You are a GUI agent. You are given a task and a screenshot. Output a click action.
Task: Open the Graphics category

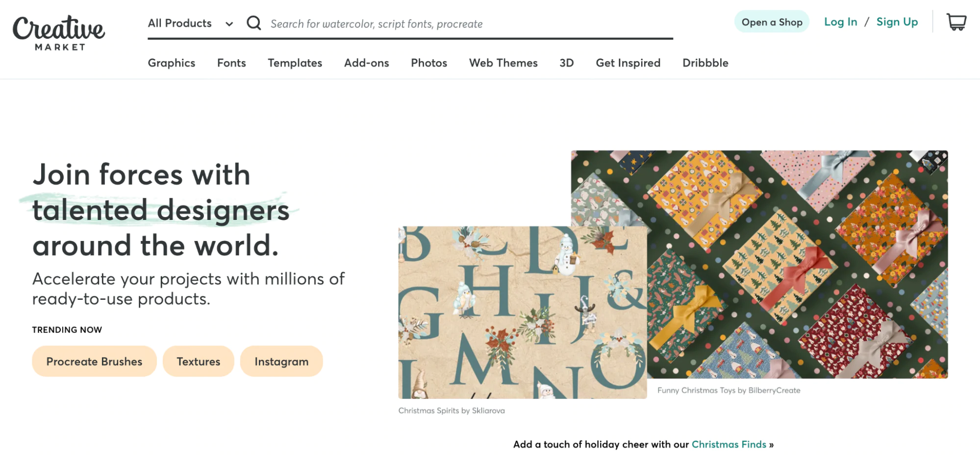pyautogui.click(x=172, y=63)
